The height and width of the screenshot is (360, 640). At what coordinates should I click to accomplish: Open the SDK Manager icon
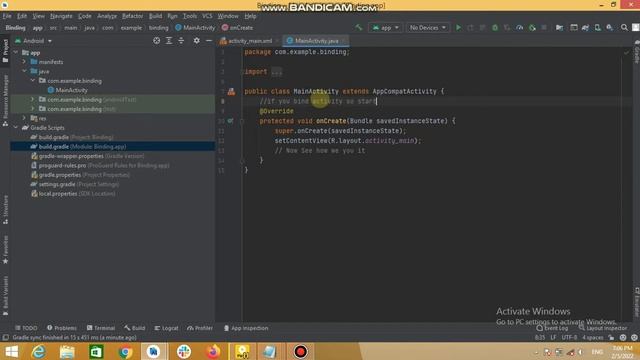pyautogui.click(x=610, y=28)
